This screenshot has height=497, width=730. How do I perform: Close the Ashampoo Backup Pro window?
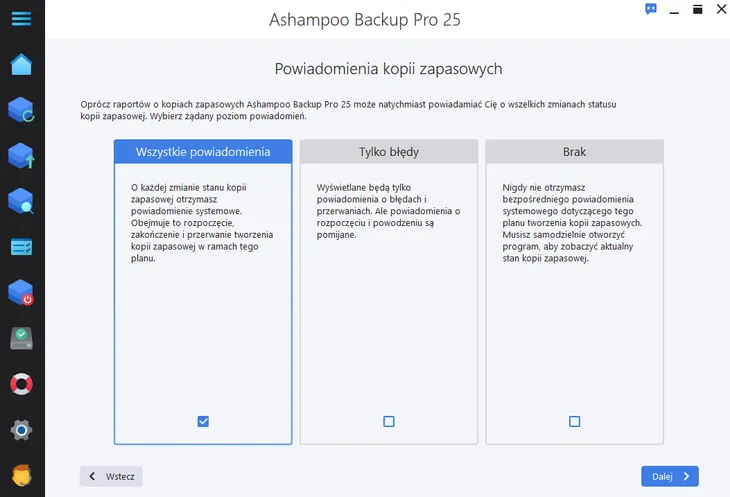pos(721,9)
